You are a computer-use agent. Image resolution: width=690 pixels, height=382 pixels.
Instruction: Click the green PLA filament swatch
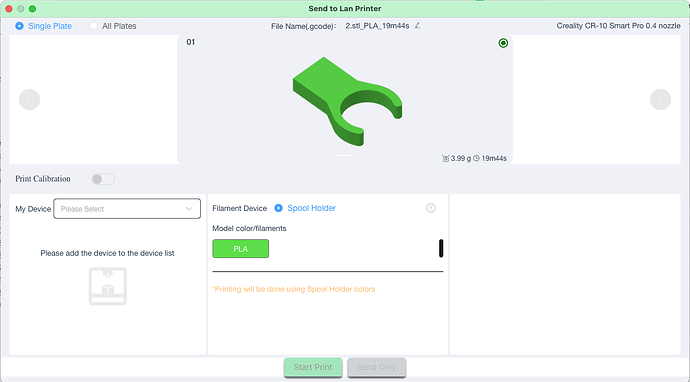coord(241,249)
